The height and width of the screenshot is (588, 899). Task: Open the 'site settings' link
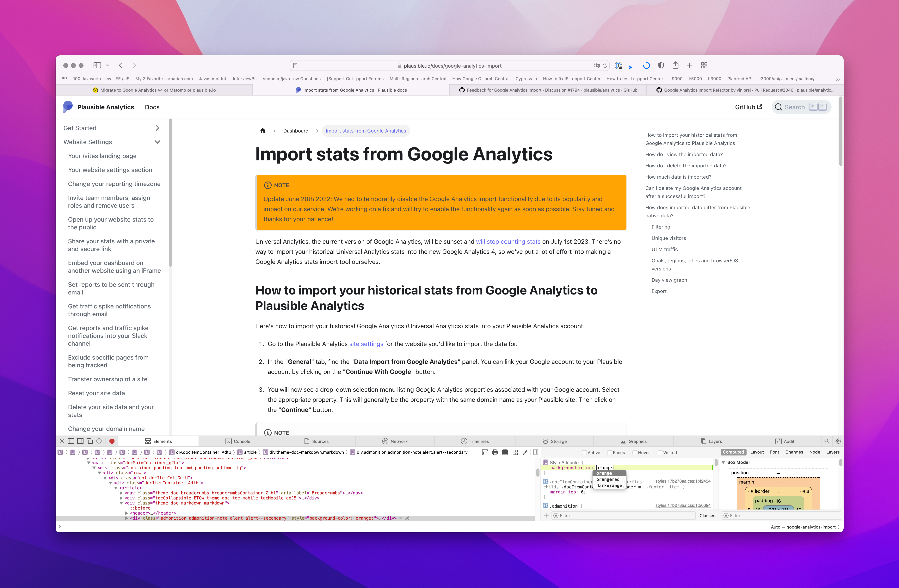(366, 344)
